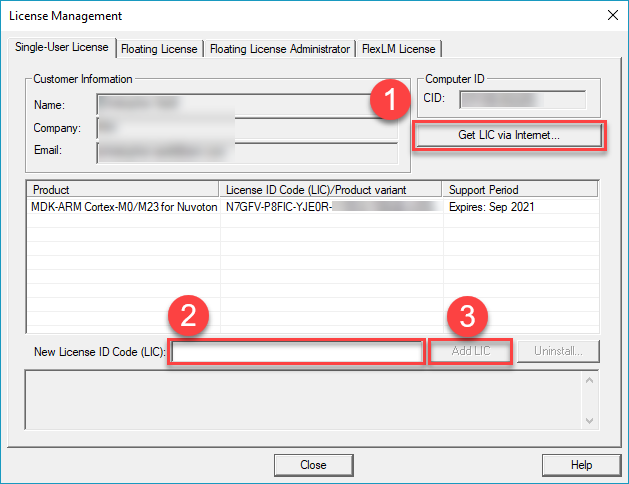Focus the New License ID Code field

click(x=296, y=352)
